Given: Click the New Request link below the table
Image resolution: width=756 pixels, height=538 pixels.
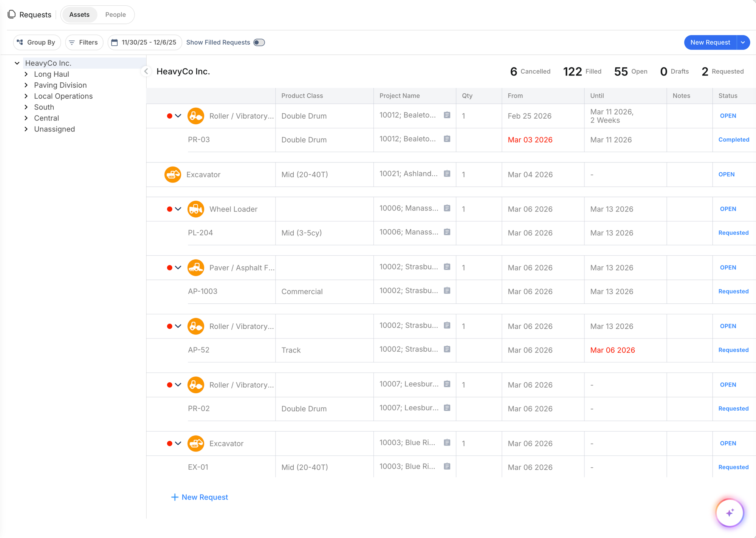Looking at the screenshot, I should (199, 497).
